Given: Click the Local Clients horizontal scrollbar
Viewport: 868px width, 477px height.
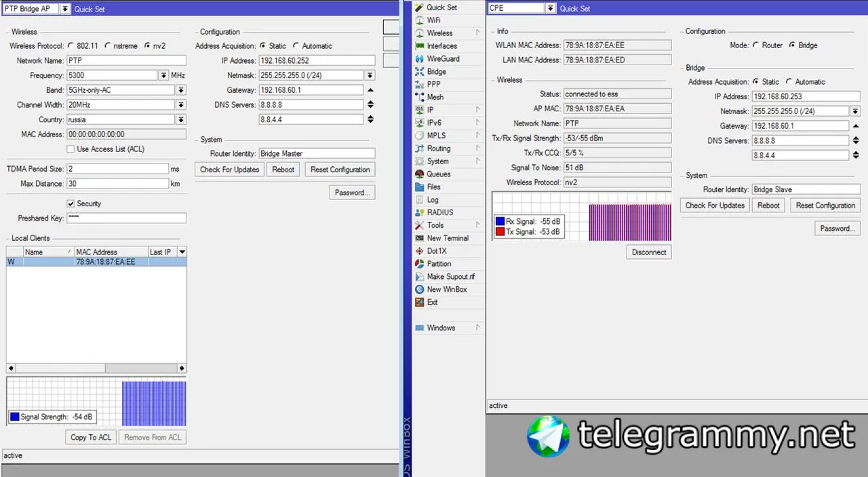Looking at the screenshot, I should (x=96, y=368).
